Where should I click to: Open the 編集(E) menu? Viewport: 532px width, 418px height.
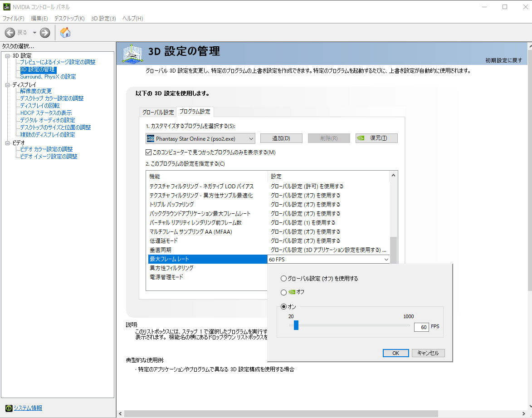[x=39, y=18]
